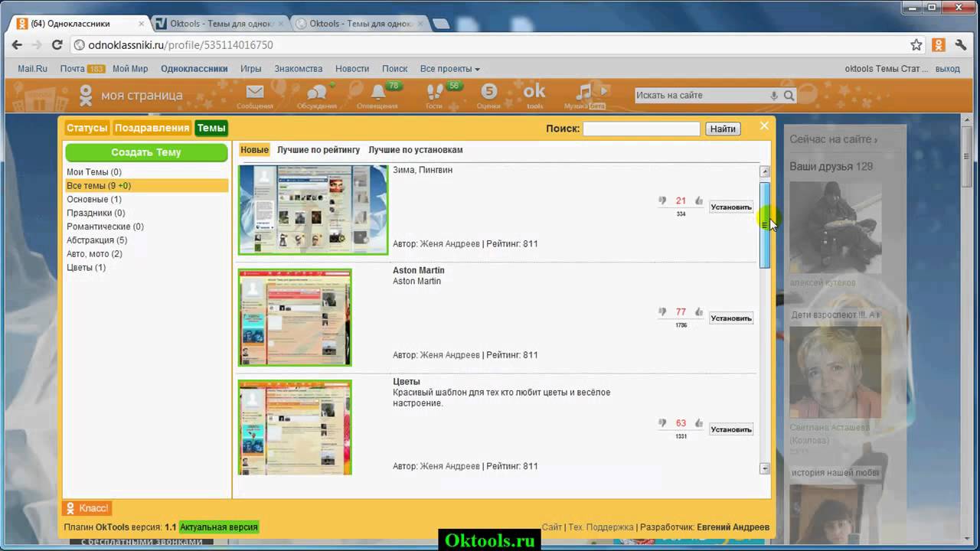Screen dimensions: 980x551
Task: Open the Оповещения bell icon
Action: coord(377,93)
